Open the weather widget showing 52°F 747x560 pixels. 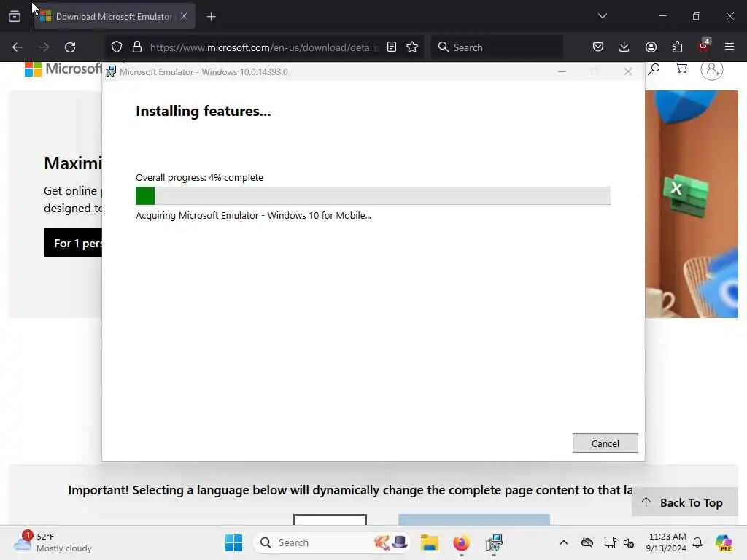tap(53, 542)
